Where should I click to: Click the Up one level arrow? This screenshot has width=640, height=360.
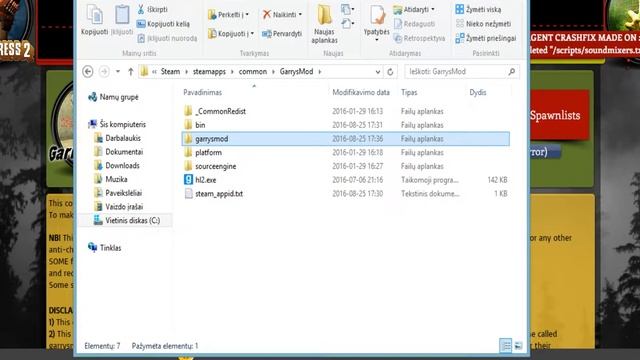131,71
